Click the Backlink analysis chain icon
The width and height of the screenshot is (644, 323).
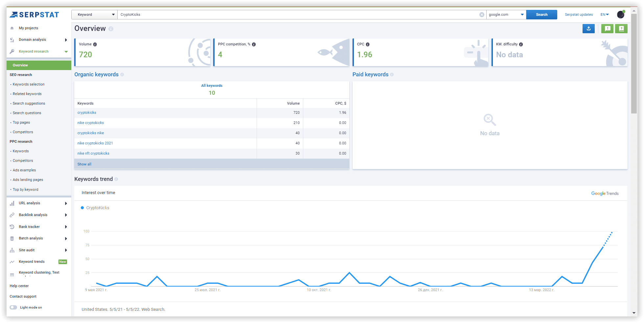tap(12, 215)
